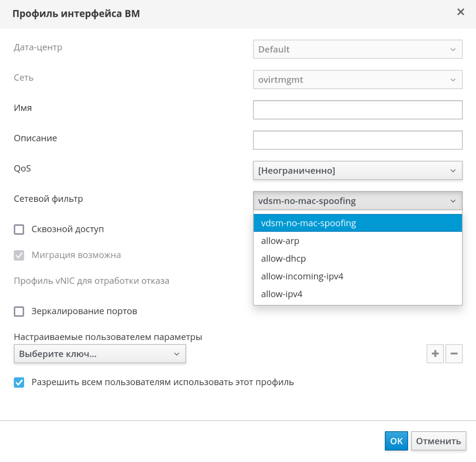This screenshot has height=462, width=476.
Task: Open the Дата-центр Default dropdown
Action: tap(357, 49)
